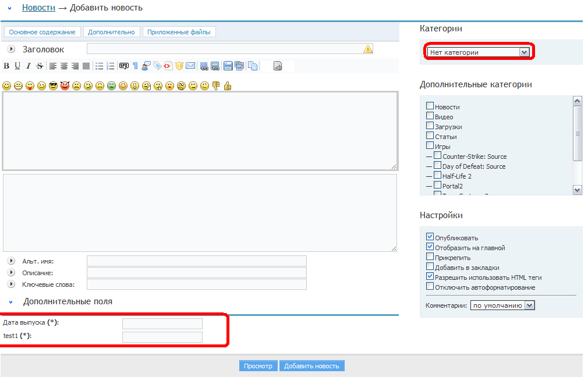The width and height of the screenshot is (588, 377).
Task: Open the Приложенные файлы tab
Action: [x=179, y=32]
